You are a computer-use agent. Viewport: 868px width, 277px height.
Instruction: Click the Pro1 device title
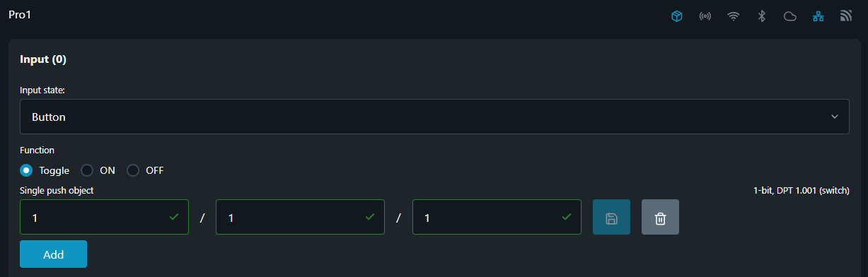[20, 14]
